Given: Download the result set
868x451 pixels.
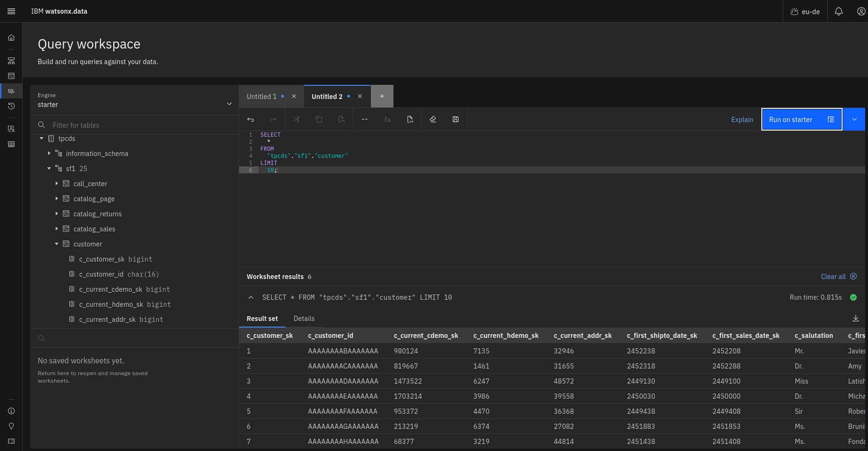Looking at the screenshot, I should [856, 319].
